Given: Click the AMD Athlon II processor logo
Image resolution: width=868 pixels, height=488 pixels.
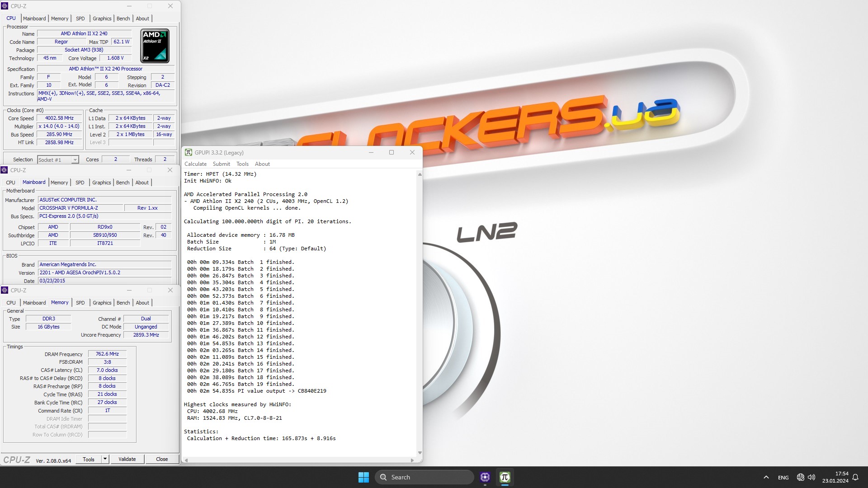Looking at the screenshot, I should pyautogui.click(x=155, y=46).
